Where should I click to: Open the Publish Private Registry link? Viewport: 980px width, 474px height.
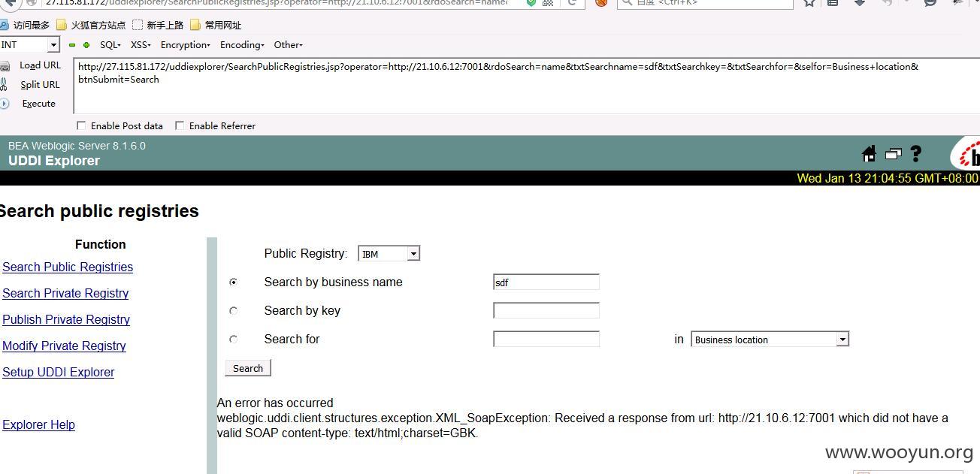coord(66,320)
